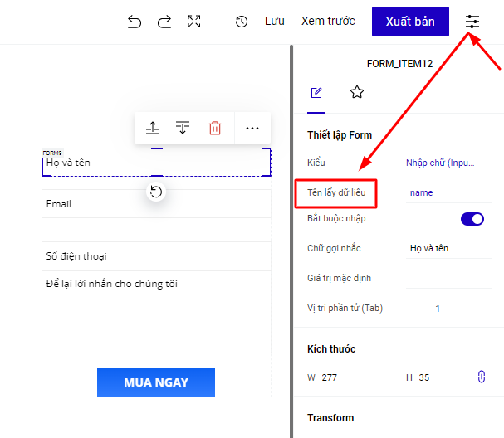Screen dimensions: 504x438
Task: Click Xem trước preview link
Action: click(x=328, y=22)
